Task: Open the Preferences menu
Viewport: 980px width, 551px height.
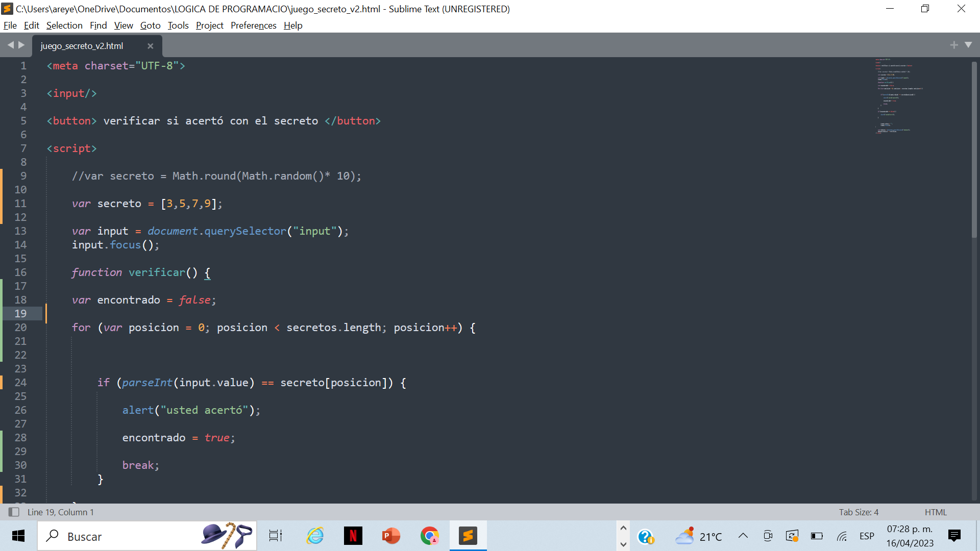Action: tap(253, 25)
